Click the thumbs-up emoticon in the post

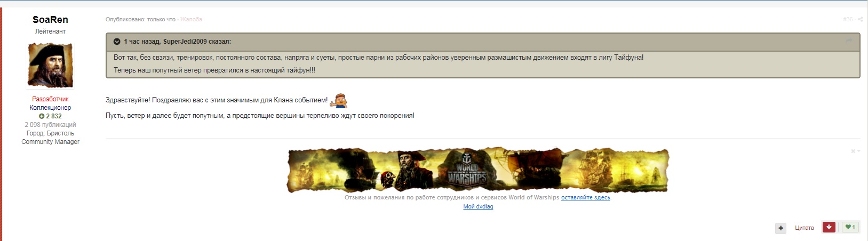pyautogui.click(x=339, y=100)
